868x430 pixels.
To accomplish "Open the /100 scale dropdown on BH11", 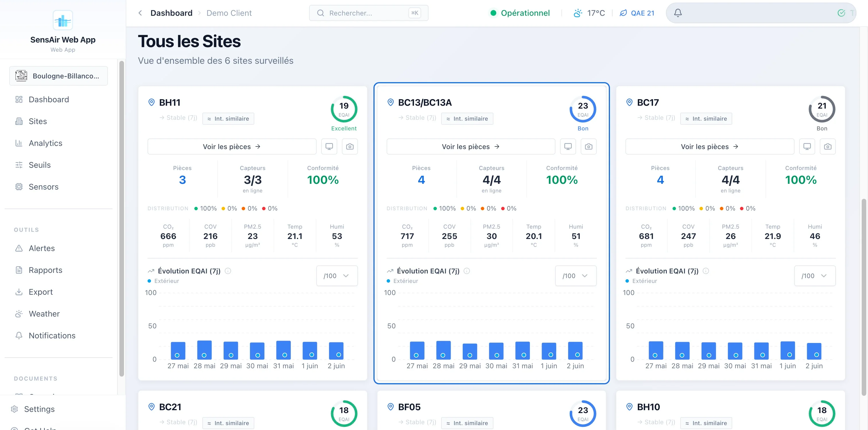I will pyautogui.click(x=337, y=275).
